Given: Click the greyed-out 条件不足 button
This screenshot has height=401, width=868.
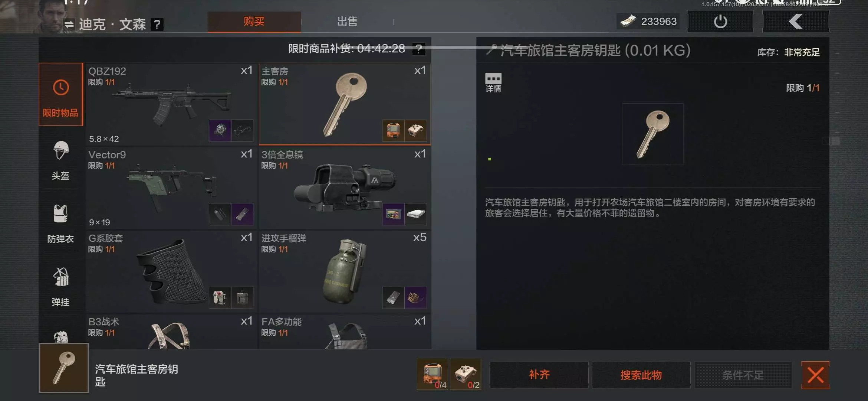Looking at the screenshot, I should tap(743, 375).
